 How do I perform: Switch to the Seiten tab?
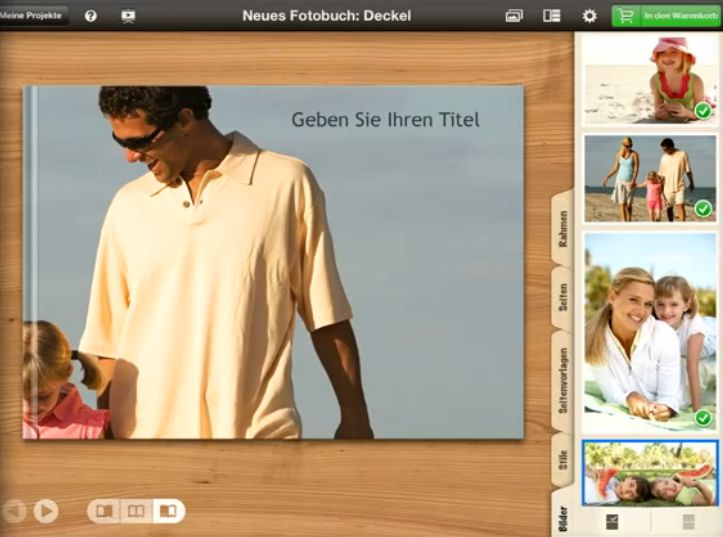(563, 297)
